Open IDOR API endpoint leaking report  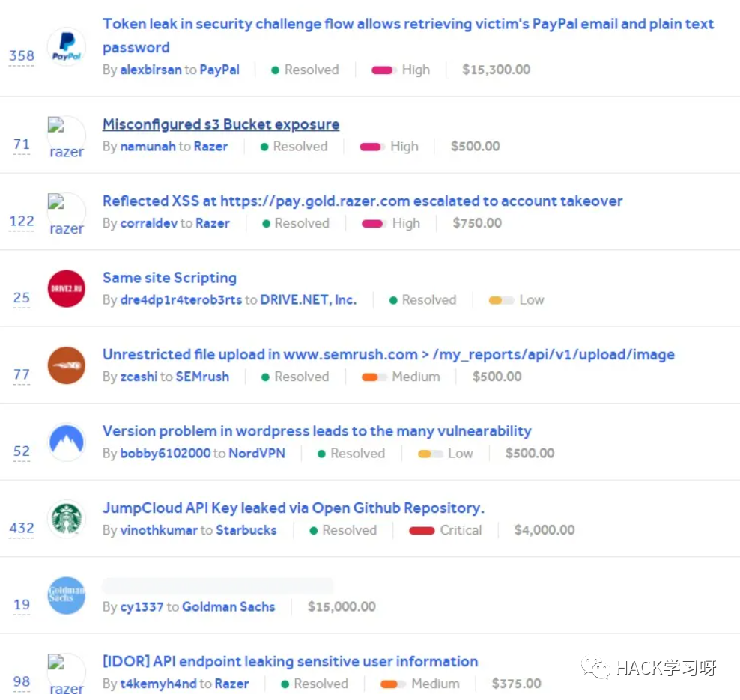coord(291,661)
